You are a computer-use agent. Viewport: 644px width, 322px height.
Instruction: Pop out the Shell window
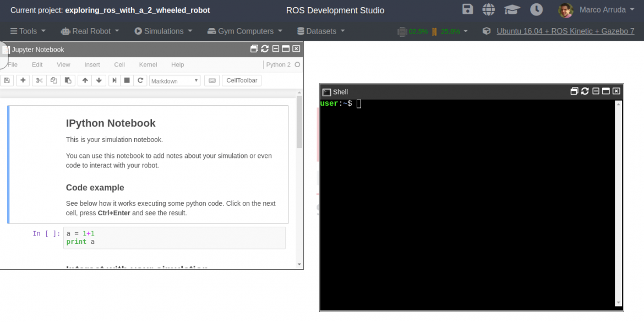coord(575,91)
